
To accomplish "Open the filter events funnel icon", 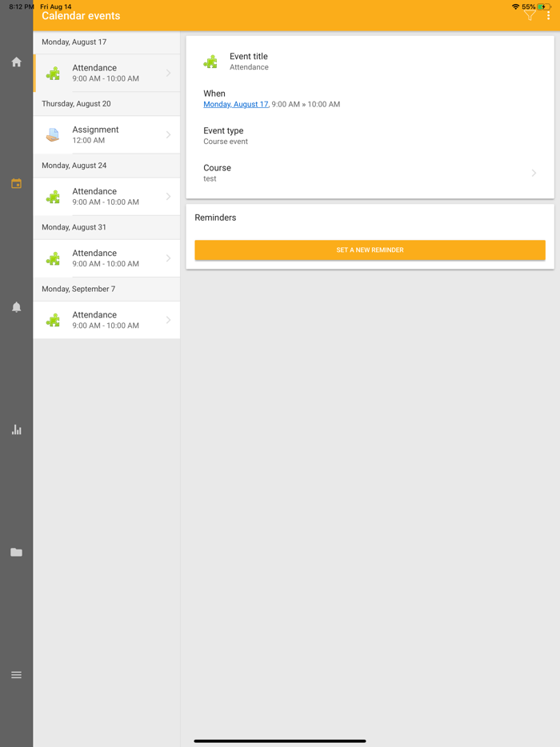I will pyautogui.click(x=530, y=16).
